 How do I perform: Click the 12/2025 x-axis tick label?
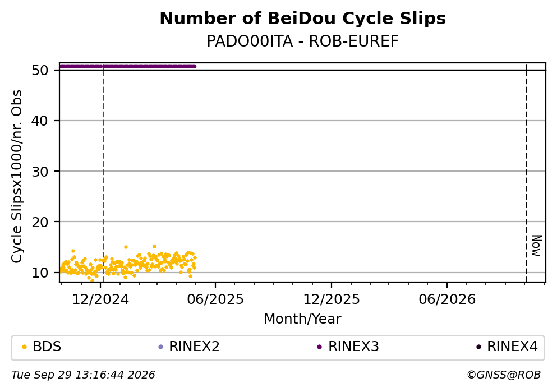coord(332,299)
